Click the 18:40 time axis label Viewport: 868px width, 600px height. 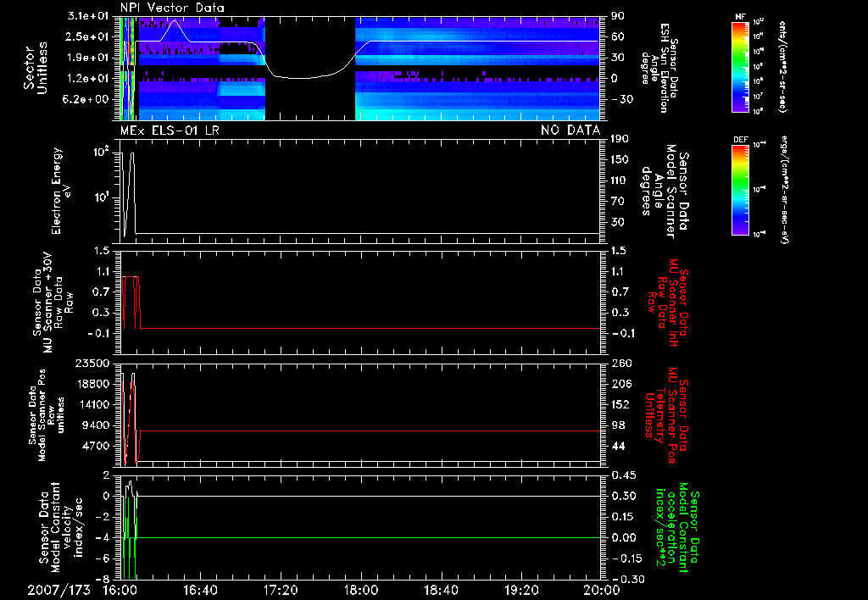coord(441,590)
